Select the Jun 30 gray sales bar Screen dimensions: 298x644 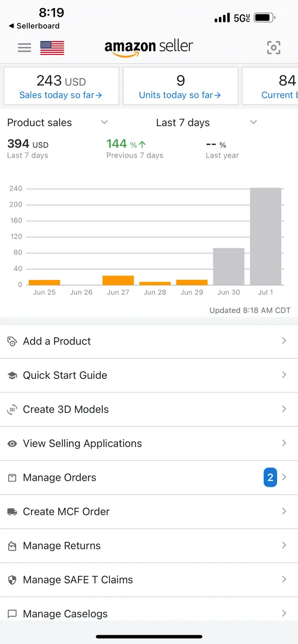[229, 266]
